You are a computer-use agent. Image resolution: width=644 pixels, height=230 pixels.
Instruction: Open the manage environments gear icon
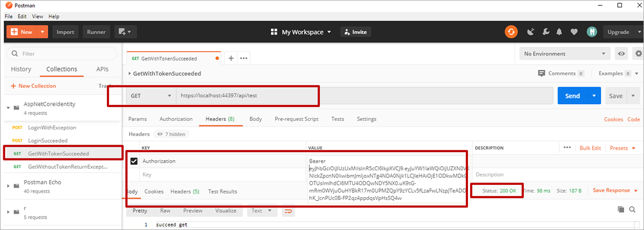point(638,54)
